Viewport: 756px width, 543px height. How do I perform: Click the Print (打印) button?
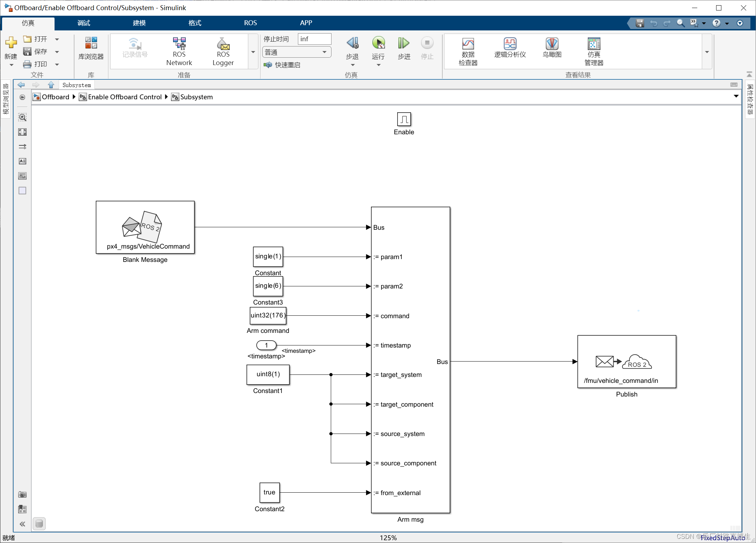(35, 64)
